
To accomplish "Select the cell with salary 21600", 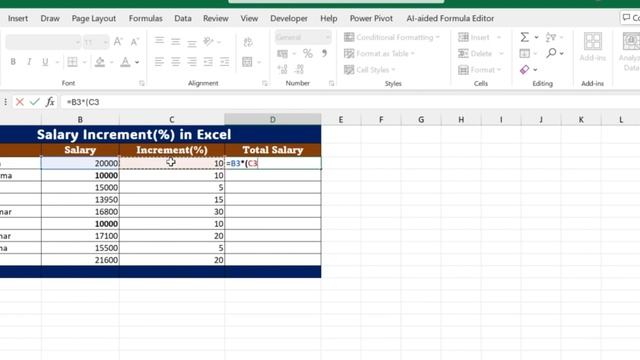I will (80, 260).
